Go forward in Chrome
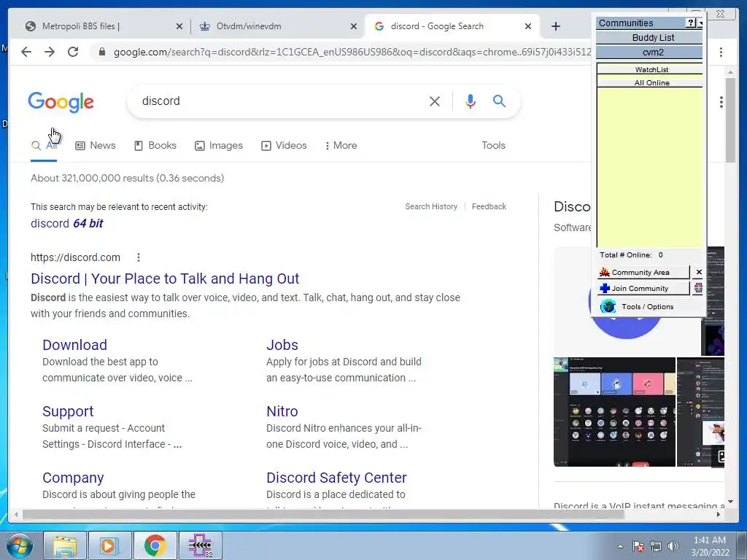 tap(50, 52)
